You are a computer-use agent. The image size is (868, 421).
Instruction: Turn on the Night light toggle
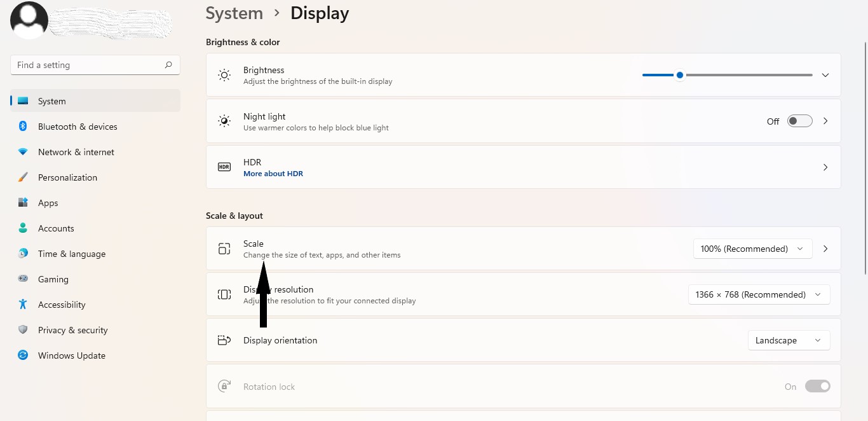click(x=799, y=121)
